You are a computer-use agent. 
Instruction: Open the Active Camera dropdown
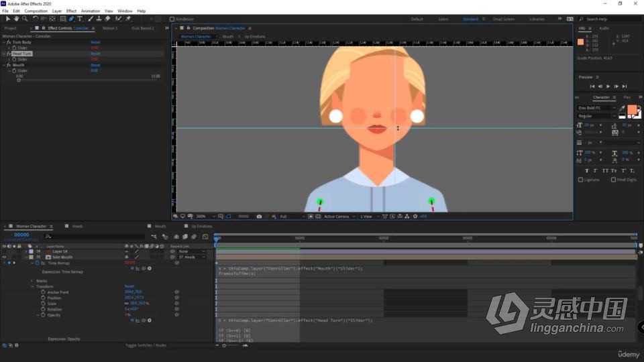pyautogui.click(x=339, y=217)
